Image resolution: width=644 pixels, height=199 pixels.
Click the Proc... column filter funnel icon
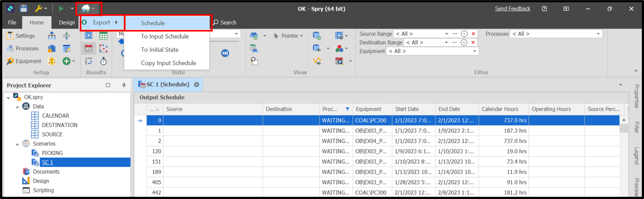point(347,109)
